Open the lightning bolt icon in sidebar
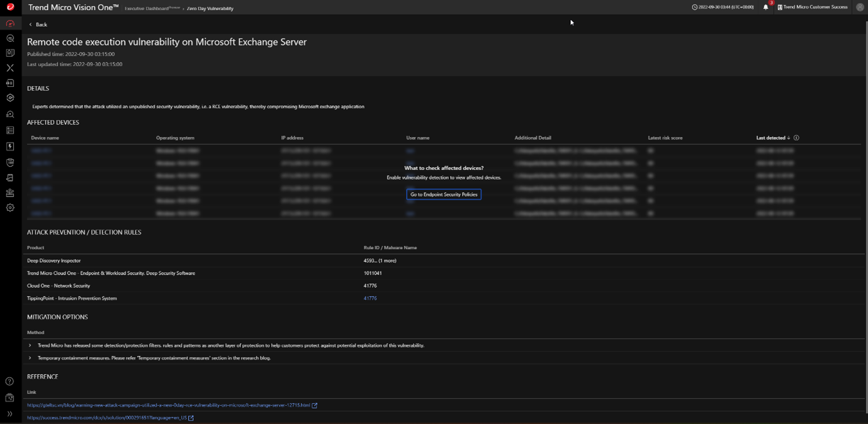Viewport: 868px width, 424px height. point(10,146)
